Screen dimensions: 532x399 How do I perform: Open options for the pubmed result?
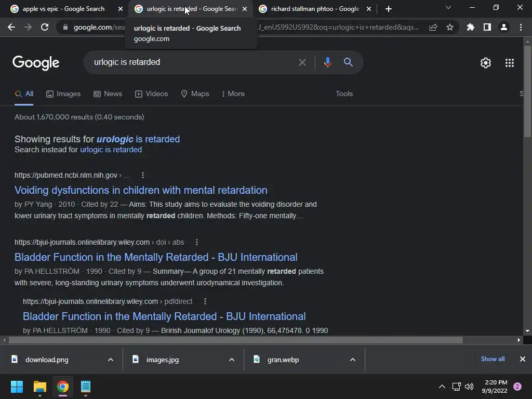point(143,175)
